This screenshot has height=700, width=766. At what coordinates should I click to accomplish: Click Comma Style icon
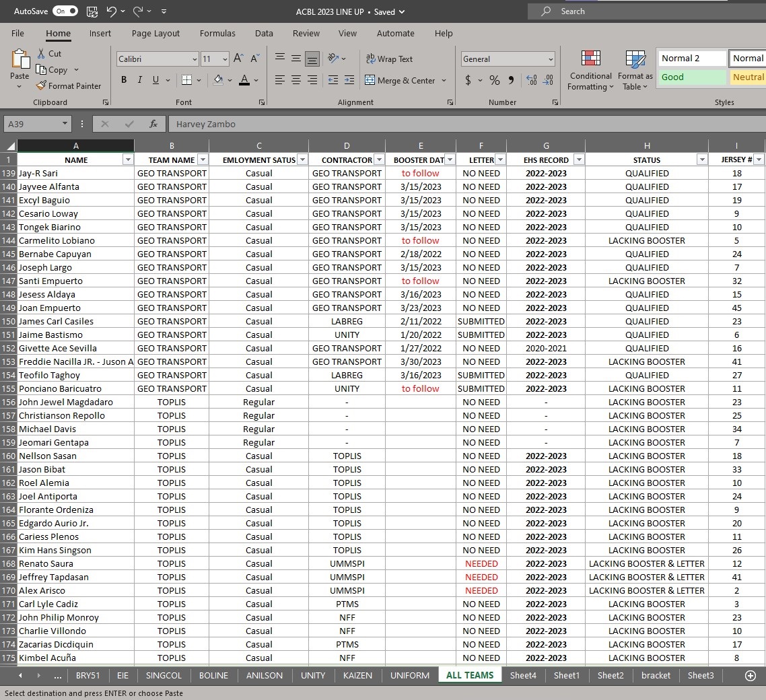[511, 80]
